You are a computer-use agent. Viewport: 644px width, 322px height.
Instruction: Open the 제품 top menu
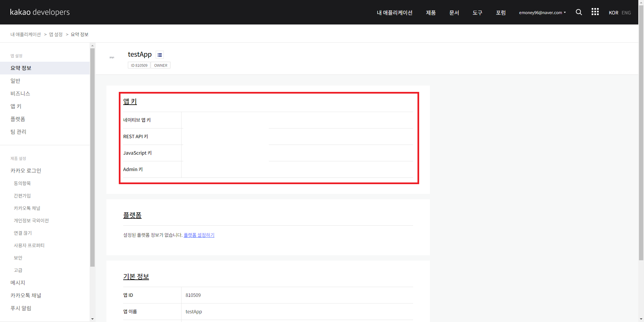pos(431,13)
